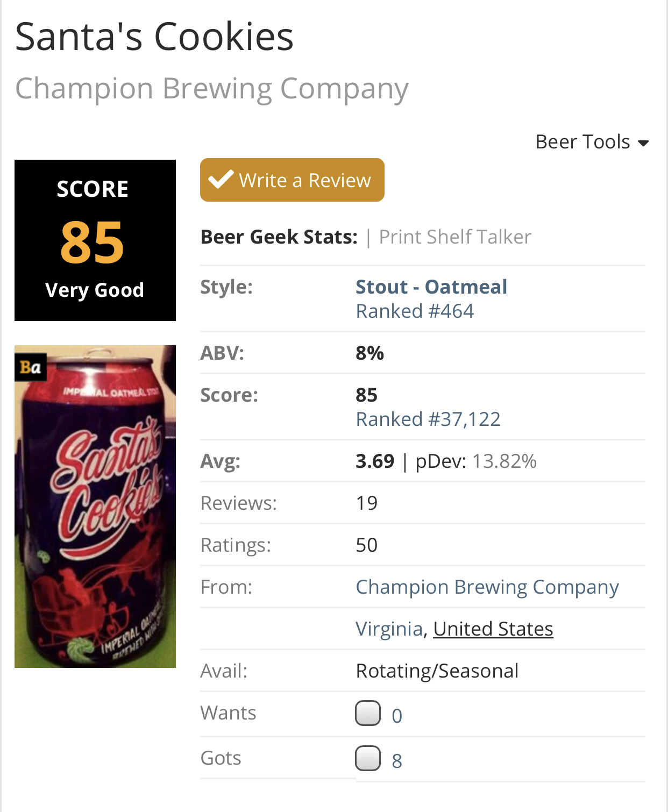Click the checkmark icon on Write a Review
Image resolution: width=668 pixels, height=812 pixels.
(221, 179)
